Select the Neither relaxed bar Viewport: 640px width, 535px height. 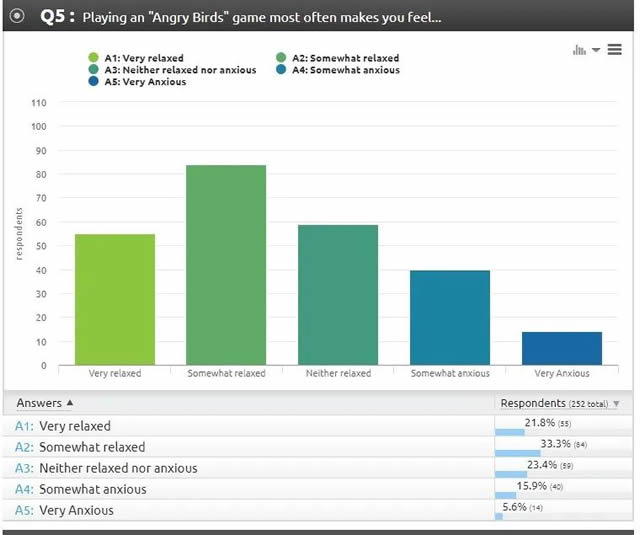tap(338, 295)
